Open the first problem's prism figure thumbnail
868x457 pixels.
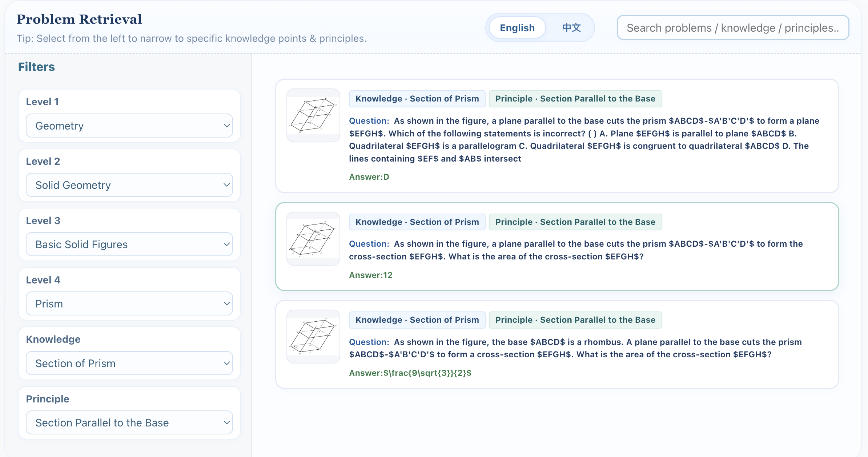313,115
